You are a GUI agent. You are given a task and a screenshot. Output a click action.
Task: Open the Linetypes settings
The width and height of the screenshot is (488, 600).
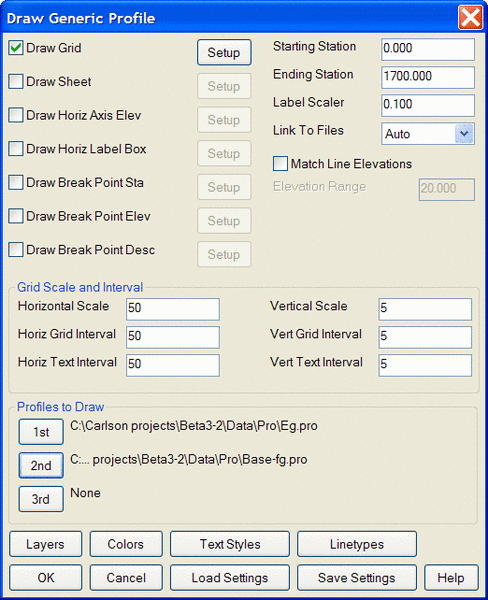point(357,544)
